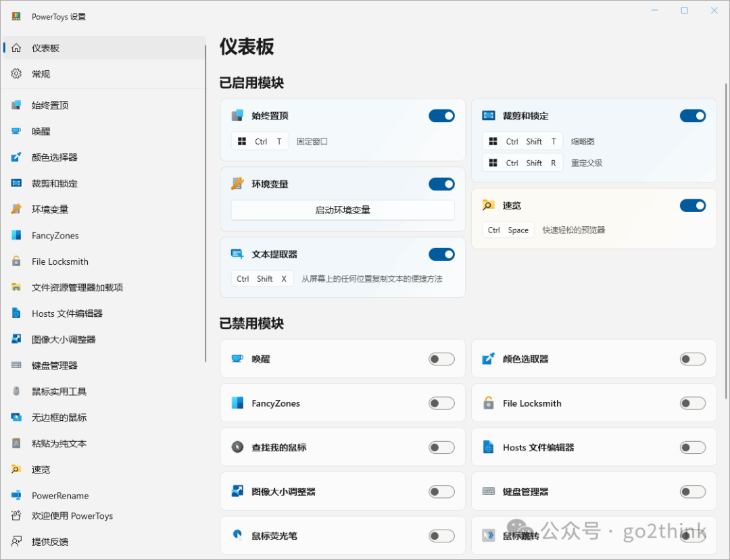Click the 常规 gear icon in sidebar
Screen dimensions: 730x560
coord(16,74)
